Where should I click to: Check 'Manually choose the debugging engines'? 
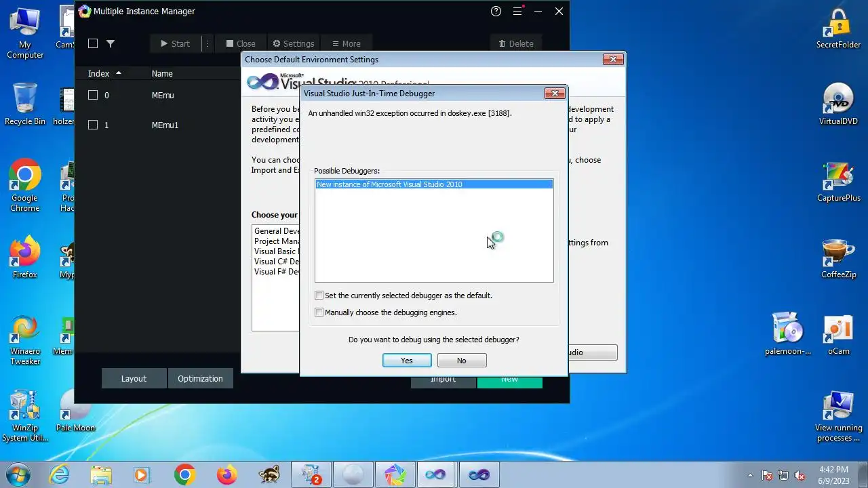319,312
